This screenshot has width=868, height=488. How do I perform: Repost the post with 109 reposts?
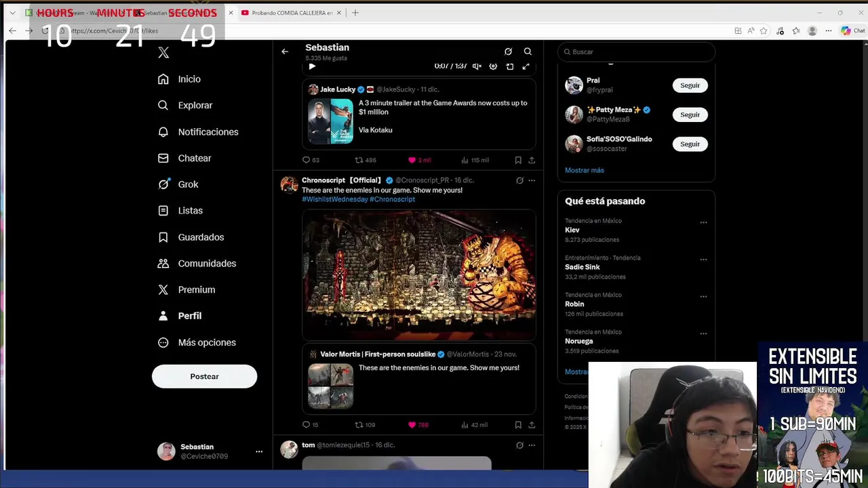point(366,425)
